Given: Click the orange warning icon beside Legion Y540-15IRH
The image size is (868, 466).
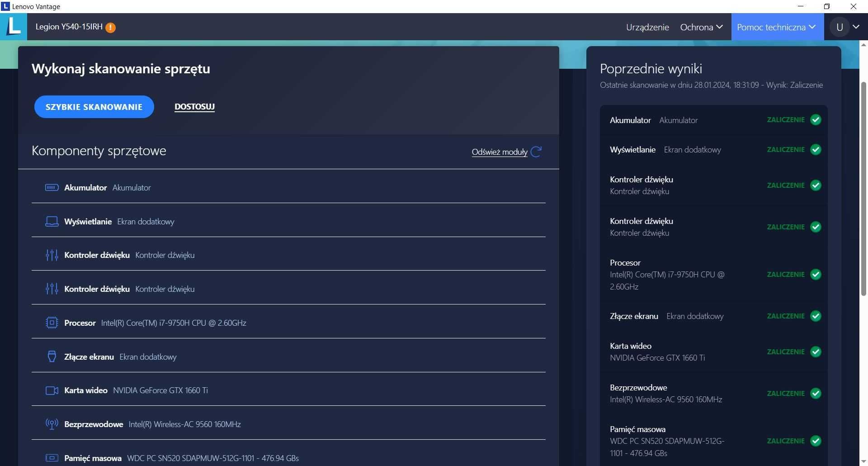Looking at the screenshot, I should pos(110,28).
